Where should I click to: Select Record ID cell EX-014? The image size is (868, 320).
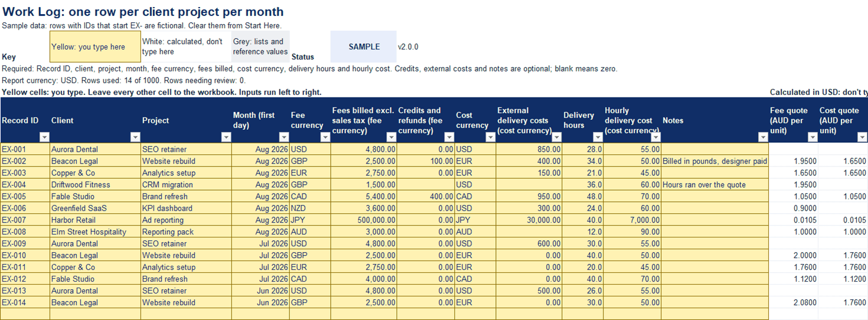pyautogui.click(x=25, y=303)
